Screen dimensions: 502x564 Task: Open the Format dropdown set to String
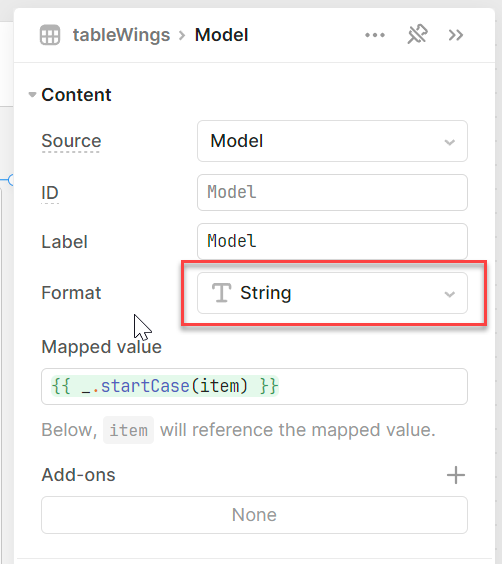tap(332, 293)
